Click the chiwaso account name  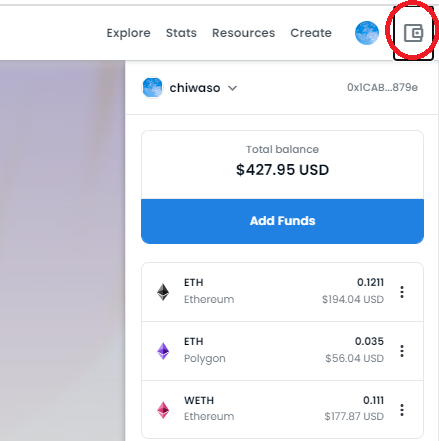[x=195, y=88]
